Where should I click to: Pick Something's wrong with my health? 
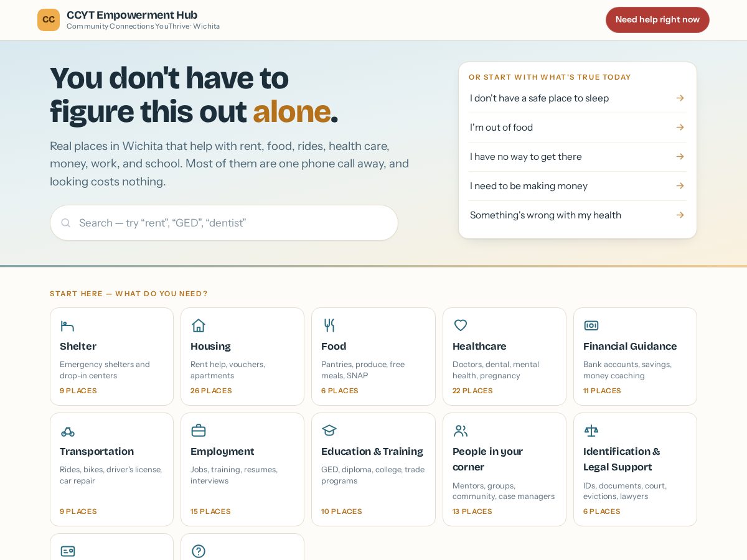click(x=577, y=215)
